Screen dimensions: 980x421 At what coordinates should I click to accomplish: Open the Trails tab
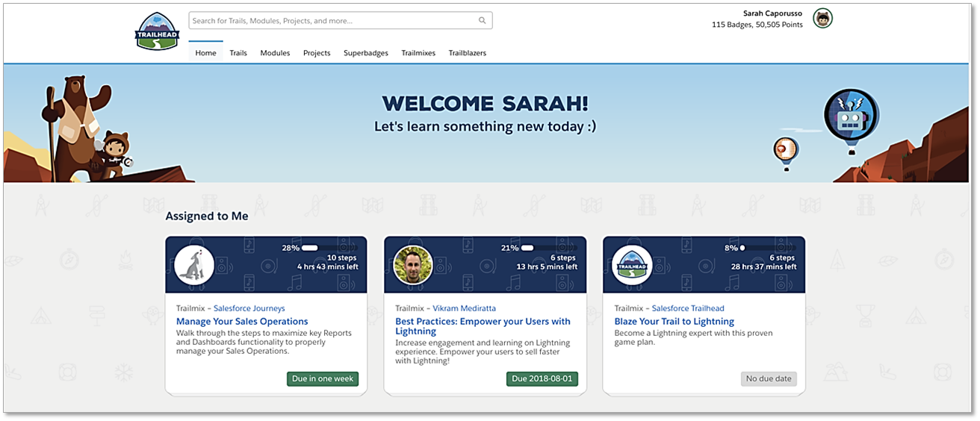pos(238,53)
